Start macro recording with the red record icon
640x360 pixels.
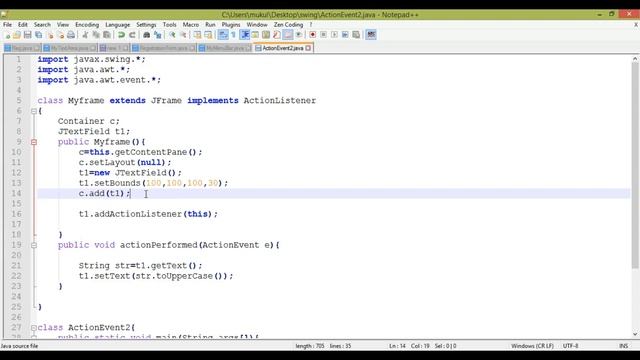tap(313, 35)
